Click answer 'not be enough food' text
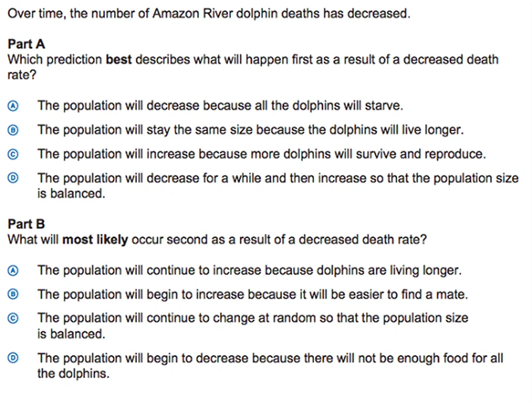 click(x=270, y=366)
